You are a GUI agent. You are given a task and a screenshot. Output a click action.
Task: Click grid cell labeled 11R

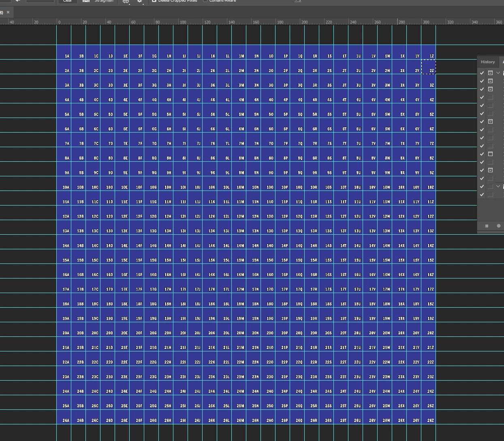[312, 198]
